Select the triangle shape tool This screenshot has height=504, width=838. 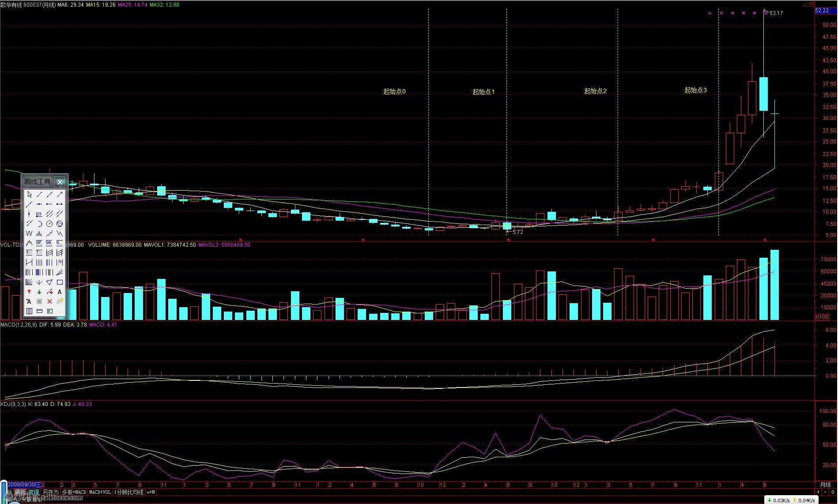49,282
